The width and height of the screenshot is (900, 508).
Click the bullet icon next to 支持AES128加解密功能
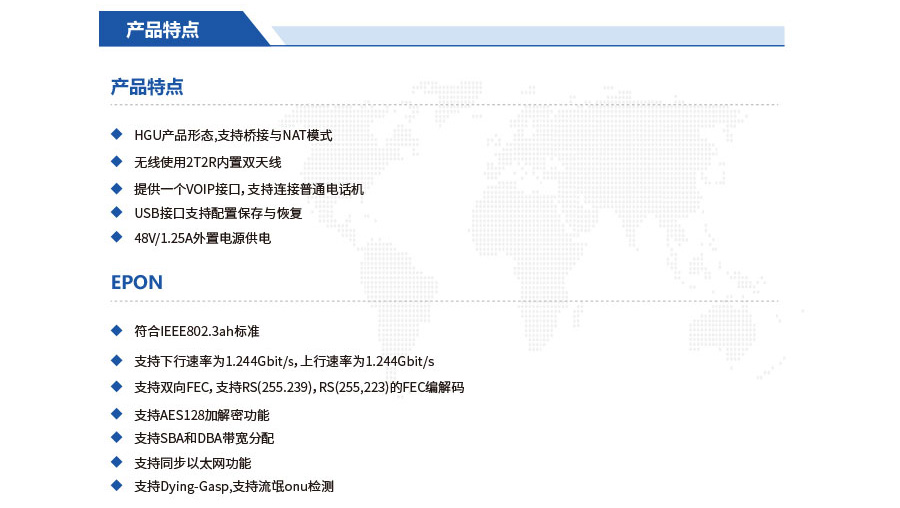pyautogui.click(x=116, y=413)
